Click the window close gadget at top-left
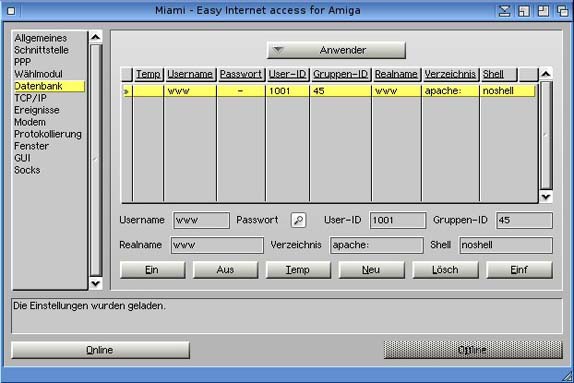The height and width of the screenshot is (383, 574). point(11,11)
